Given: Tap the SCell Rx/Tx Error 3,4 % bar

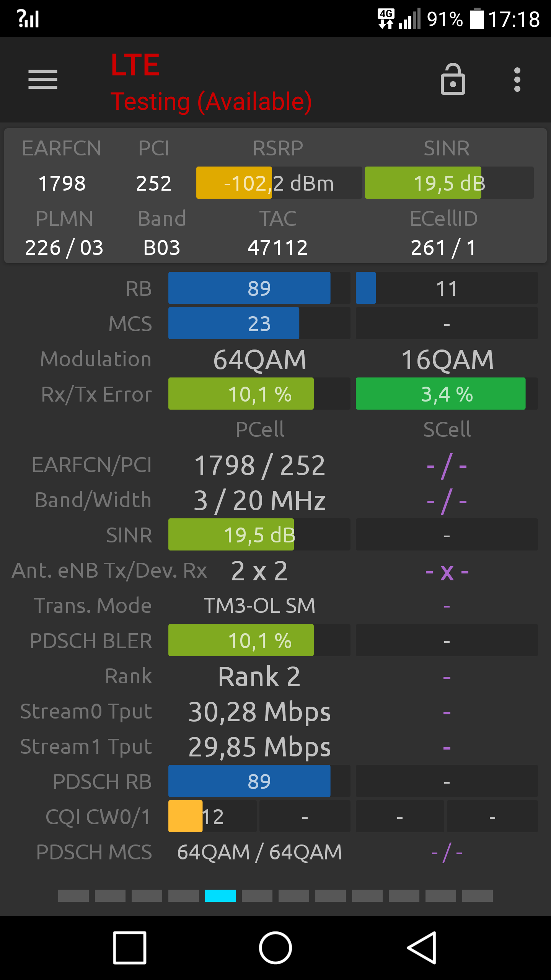Looking at the screenshot, I should (447, 394).
